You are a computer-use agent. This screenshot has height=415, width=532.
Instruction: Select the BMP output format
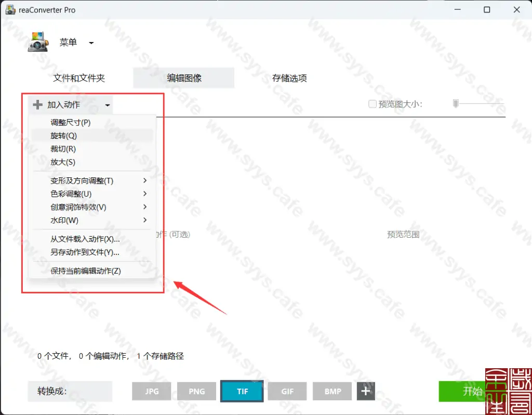332,391
